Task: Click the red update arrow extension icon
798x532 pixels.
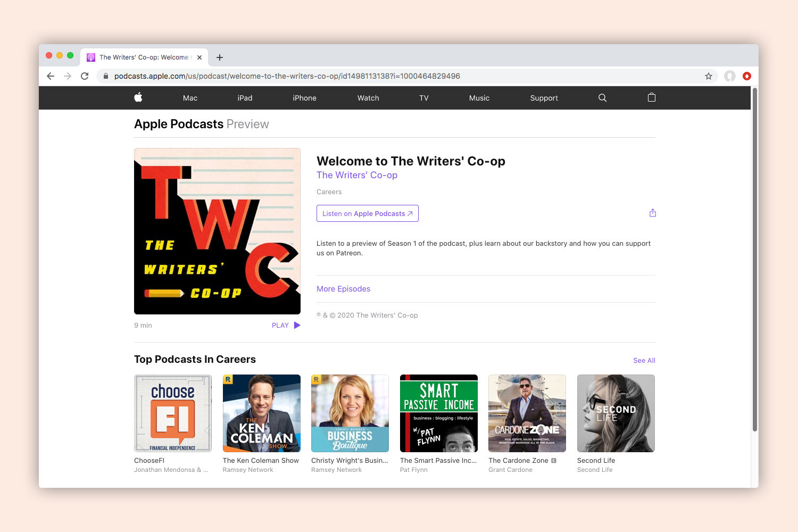Action: point(747,76)
